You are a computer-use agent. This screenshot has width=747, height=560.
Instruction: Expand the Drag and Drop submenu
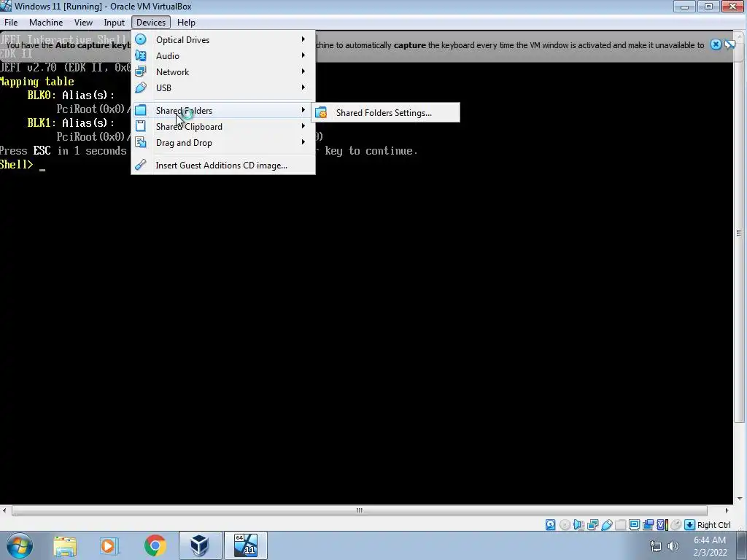click(x=223, y=143)
